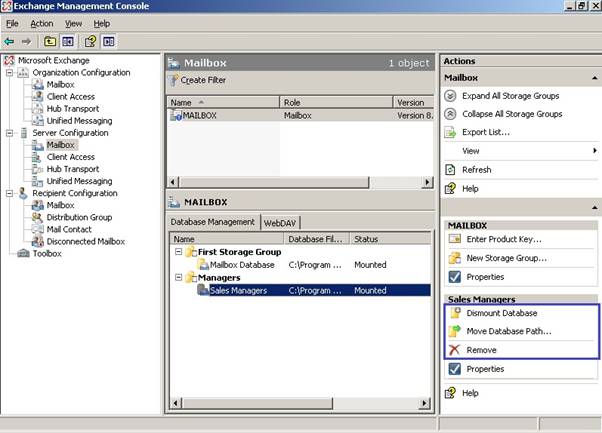Select the MAILBOX server row
The width and height of the screenshot is (602, 433).
[301, 115]
